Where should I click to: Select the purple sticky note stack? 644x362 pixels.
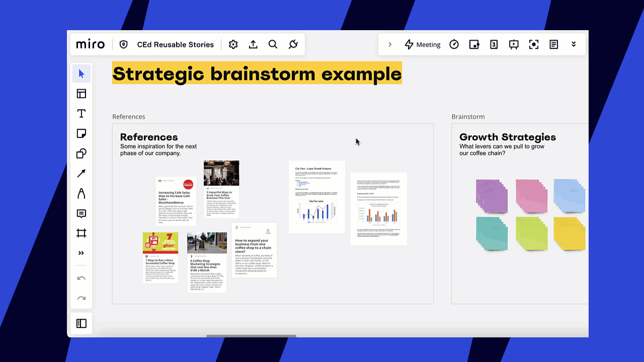[492, 196]
